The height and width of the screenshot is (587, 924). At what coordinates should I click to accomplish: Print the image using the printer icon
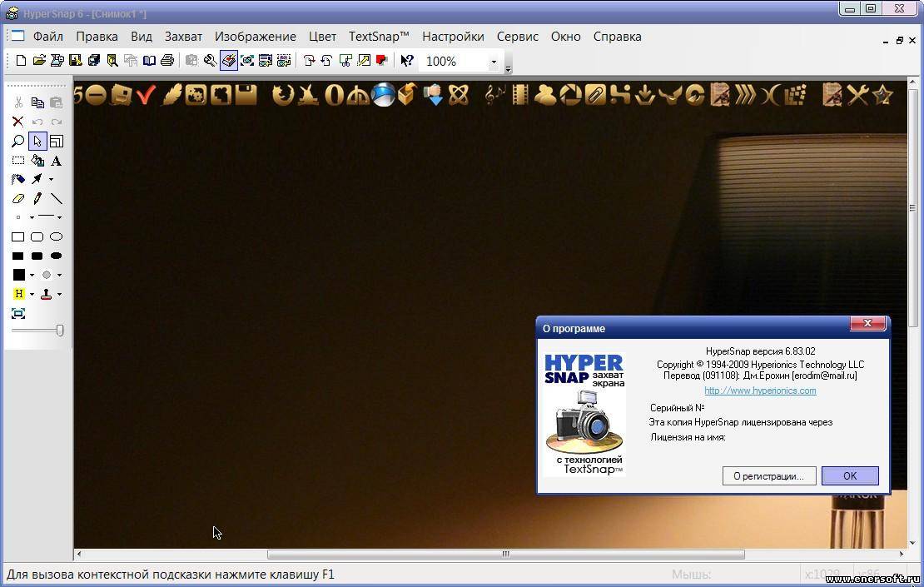click(x=167, y=60)
